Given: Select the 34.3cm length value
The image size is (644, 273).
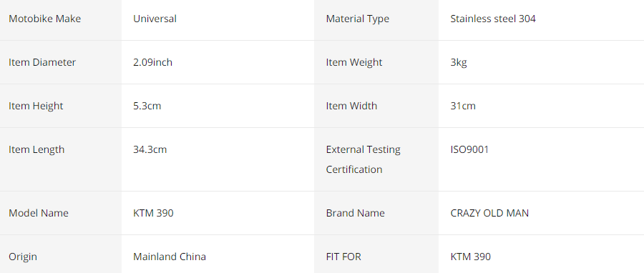Looking at the screenshot, I should [x=150, y=149].
